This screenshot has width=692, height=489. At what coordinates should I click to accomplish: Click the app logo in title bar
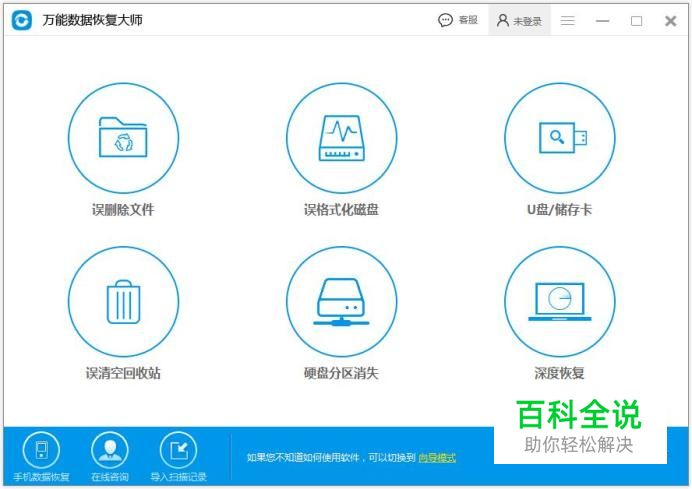pyautogui.click(x=22, y=20)
